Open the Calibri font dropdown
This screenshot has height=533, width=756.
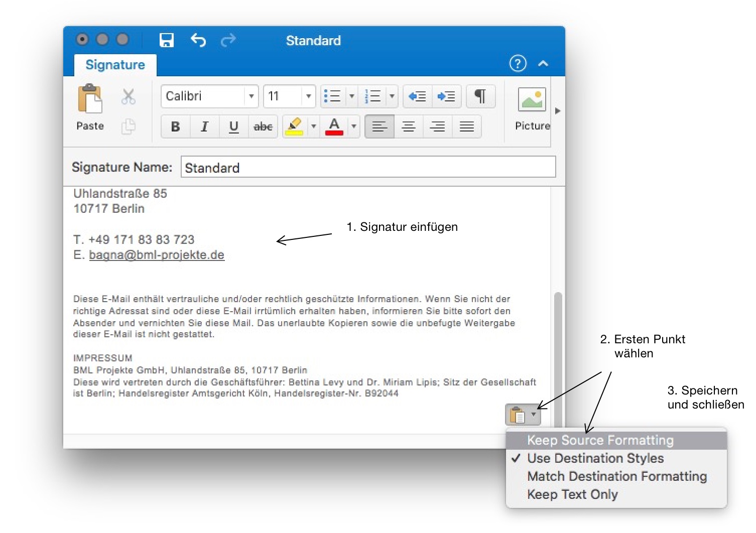[x=251, y=96]
